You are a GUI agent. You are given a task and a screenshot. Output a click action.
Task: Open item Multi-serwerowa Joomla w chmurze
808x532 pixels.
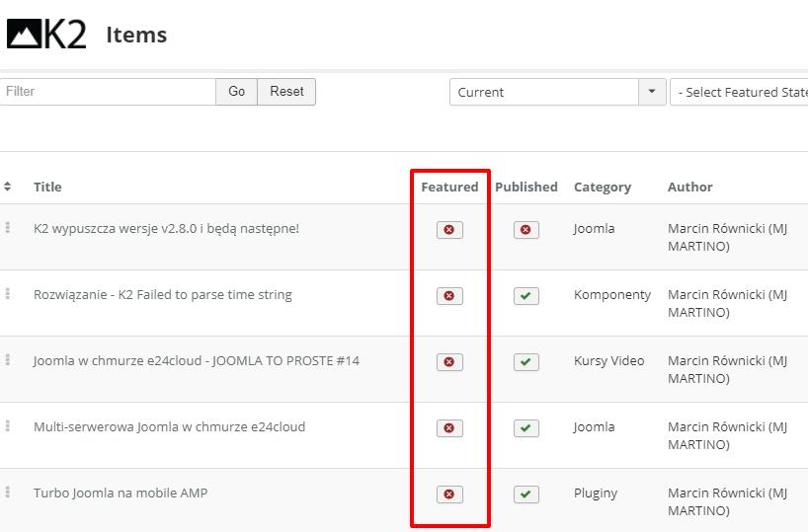coord(169,427)
